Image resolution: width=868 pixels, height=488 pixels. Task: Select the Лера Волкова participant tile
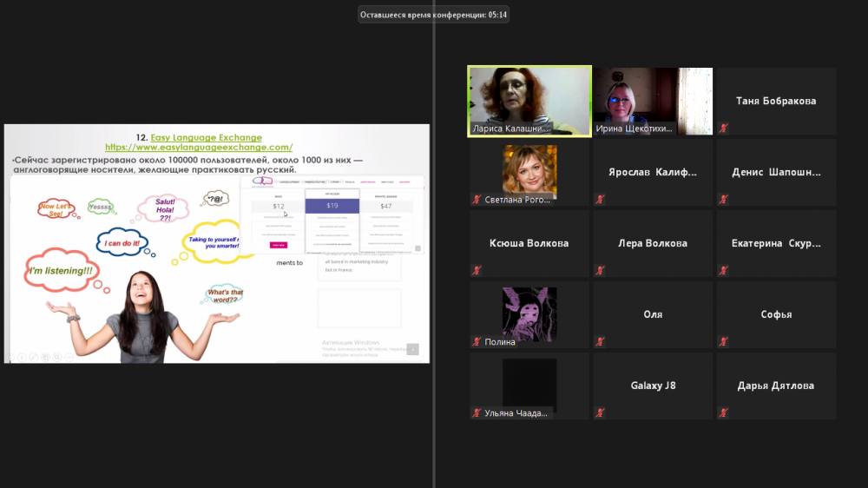[653, 243]
